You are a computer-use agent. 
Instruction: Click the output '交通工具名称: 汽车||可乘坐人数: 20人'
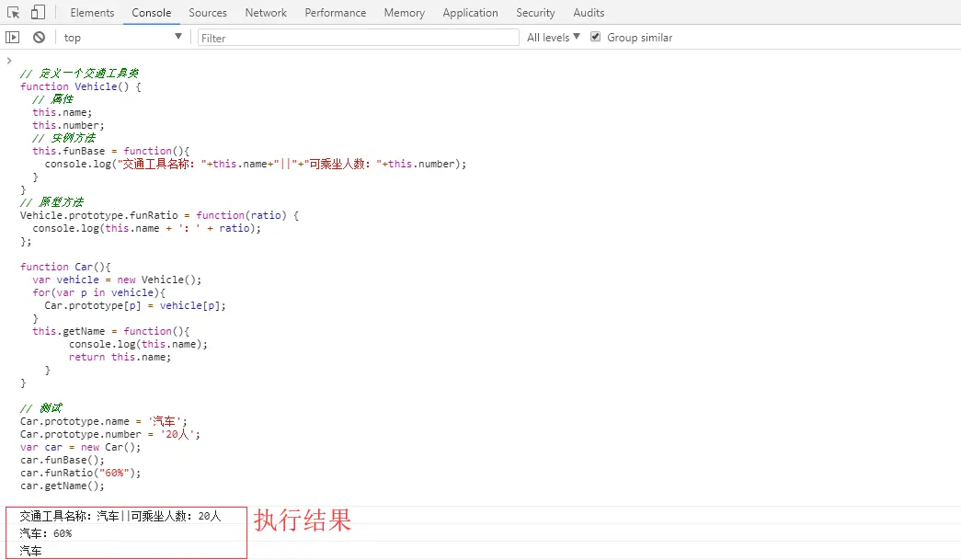click(120, 516)
